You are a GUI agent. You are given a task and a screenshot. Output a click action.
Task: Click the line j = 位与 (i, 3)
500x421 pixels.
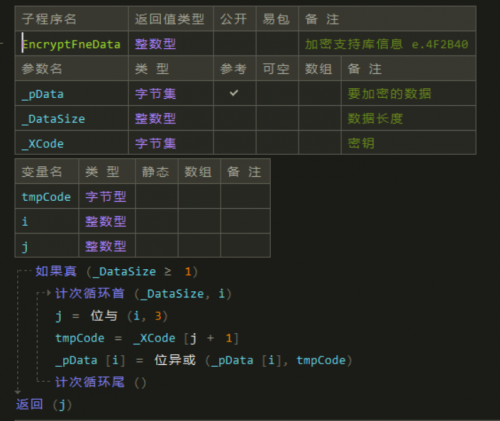(x=111, y=316)
